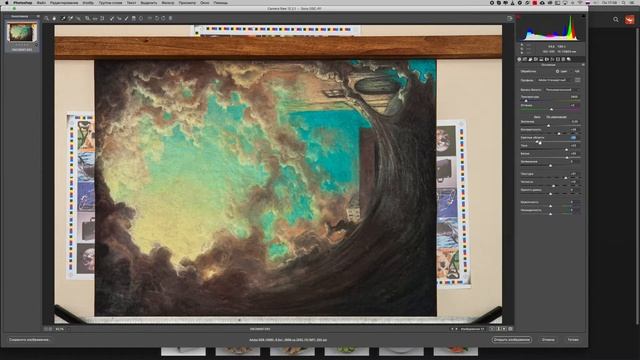Click the Авто link in Basic panel
The width and height of the screenshot is (640, 360).
point(537,117)
